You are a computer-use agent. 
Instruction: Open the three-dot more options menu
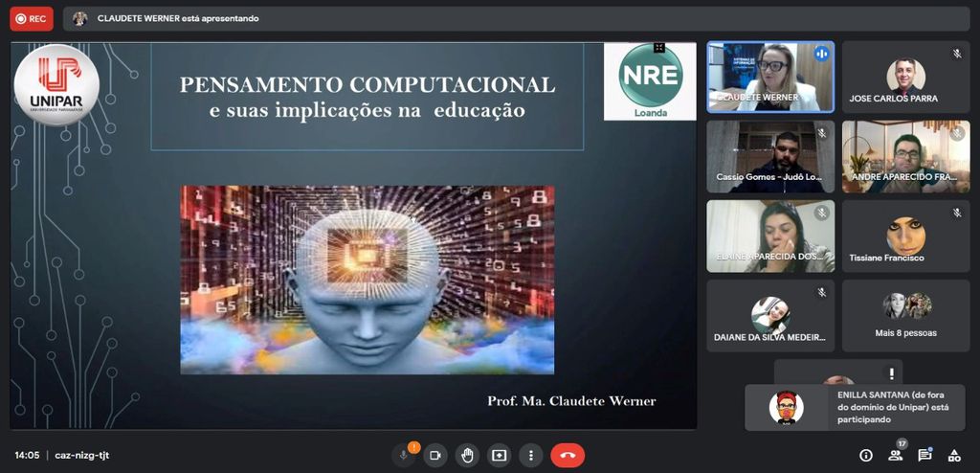530,456
